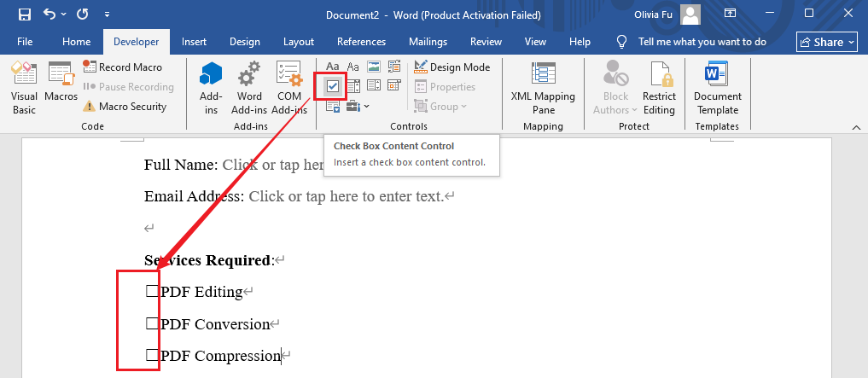Switch to the References tab
This screenshot has width=868, height=378.
point(362,42)
